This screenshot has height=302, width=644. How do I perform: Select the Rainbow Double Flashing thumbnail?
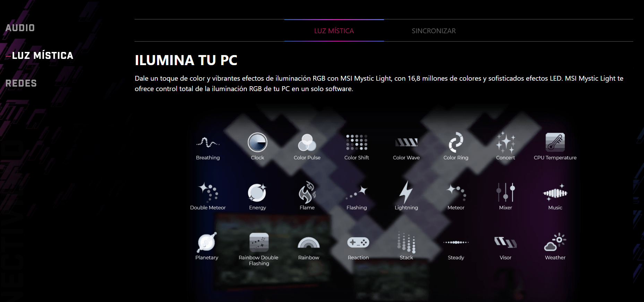point(259,242)
